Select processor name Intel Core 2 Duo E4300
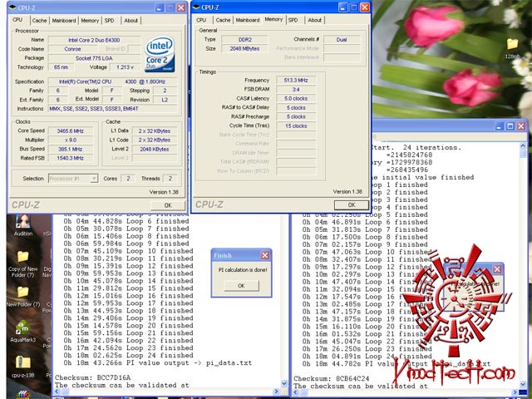Image resolution: width=532 pixels, height=399 pixels. 94,40
